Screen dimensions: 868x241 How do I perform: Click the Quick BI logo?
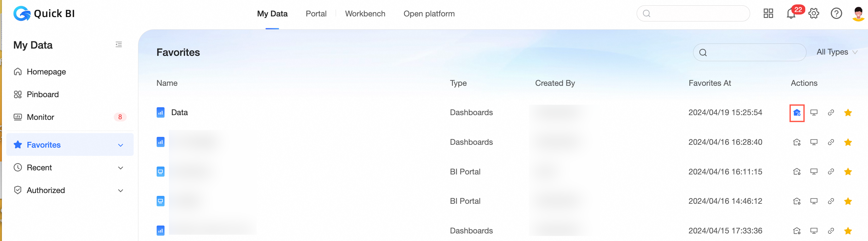pos(44,14)
